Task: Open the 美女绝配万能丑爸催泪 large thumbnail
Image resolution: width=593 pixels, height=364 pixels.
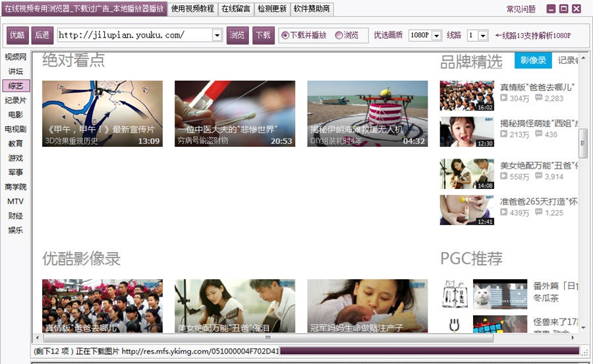Action: coord(235,306)
